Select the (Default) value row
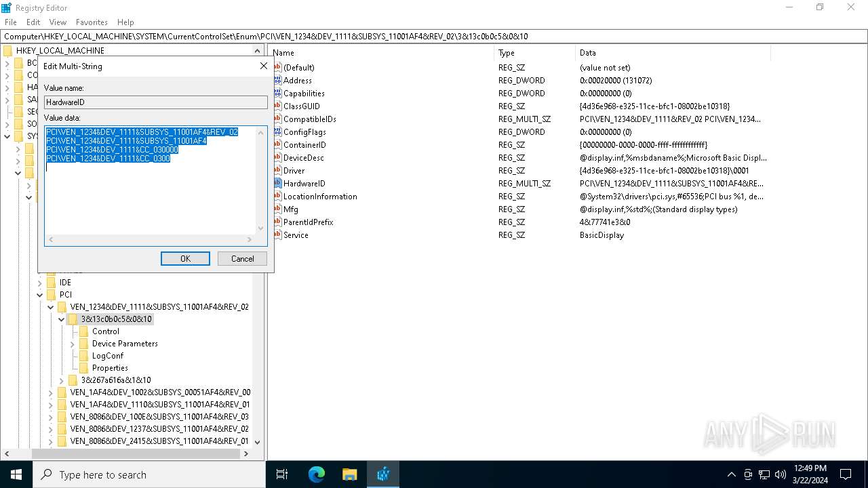Screen dimensions: 868x488 point(298,67)
